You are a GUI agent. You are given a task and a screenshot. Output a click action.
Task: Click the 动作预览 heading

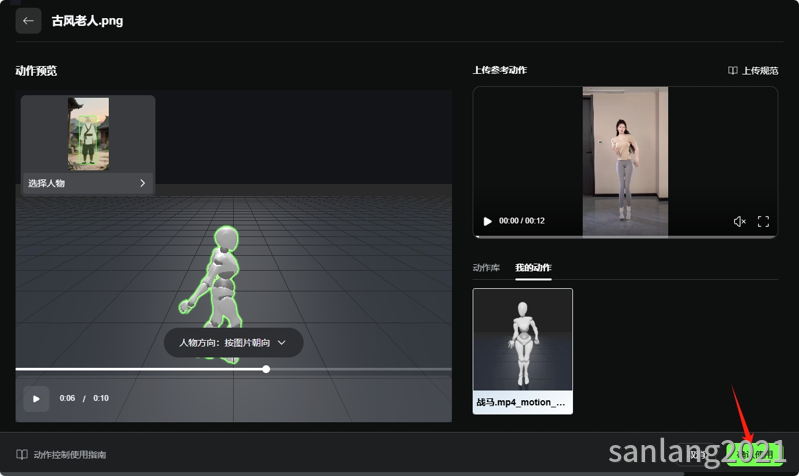click(36, 71)
